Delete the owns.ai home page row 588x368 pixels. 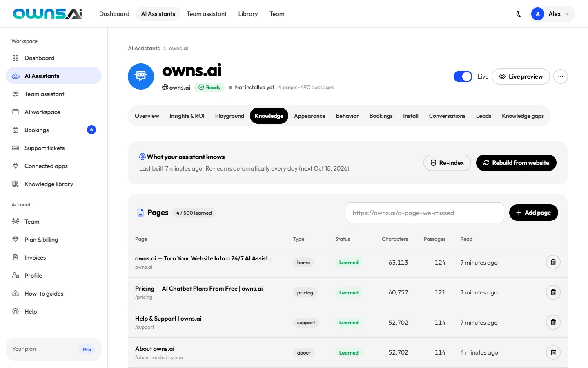[553, 262]
